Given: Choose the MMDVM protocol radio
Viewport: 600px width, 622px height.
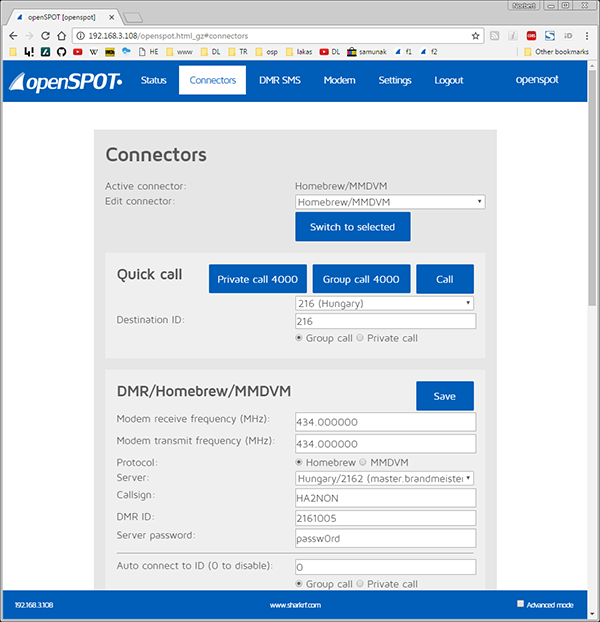Looking at the screenshot, I should click(363, 462).
